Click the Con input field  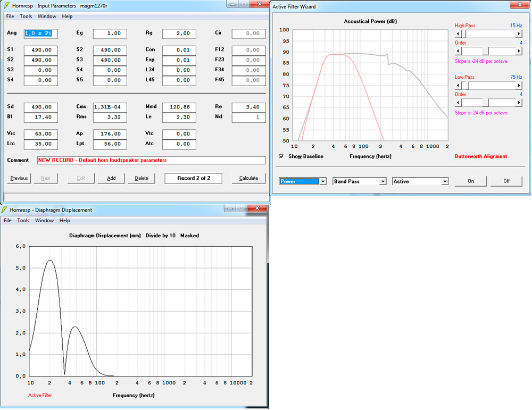pos(179,50)
